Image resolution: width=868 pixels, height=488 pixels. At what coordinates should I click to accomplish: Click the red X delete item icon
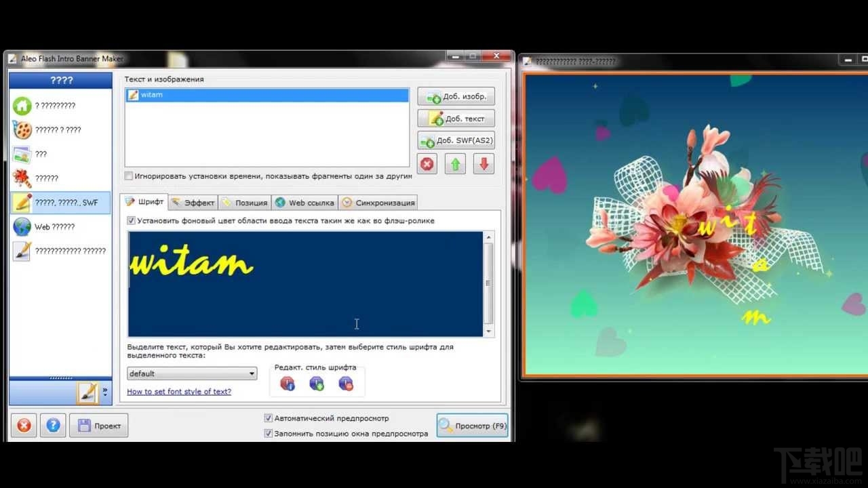pos(427,163)
